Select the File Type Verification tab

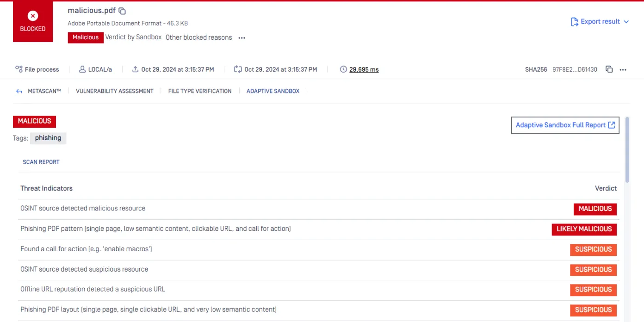200,91
